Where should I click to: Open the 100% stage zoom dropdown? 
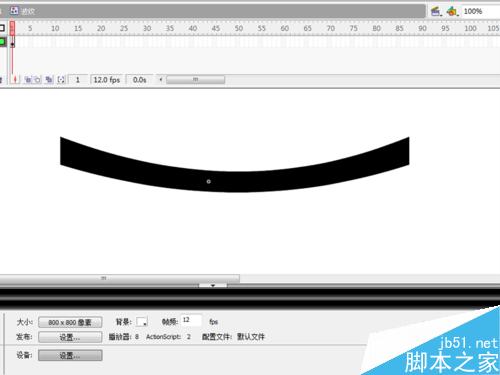coord(481,11)
